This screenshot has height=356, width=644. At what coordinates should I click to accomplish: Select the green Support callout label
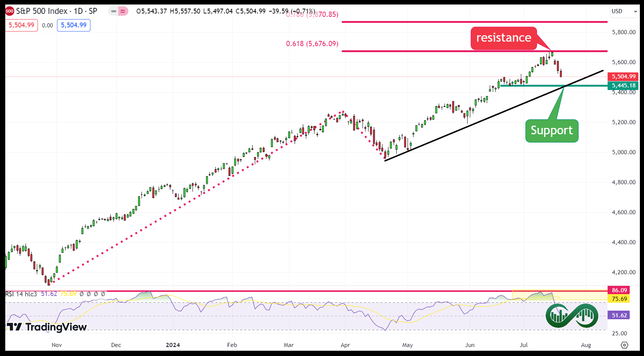552,131
